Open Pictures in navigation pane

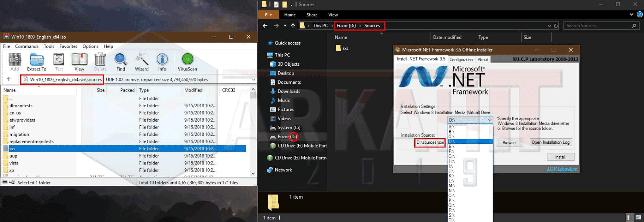coord(285,110)
